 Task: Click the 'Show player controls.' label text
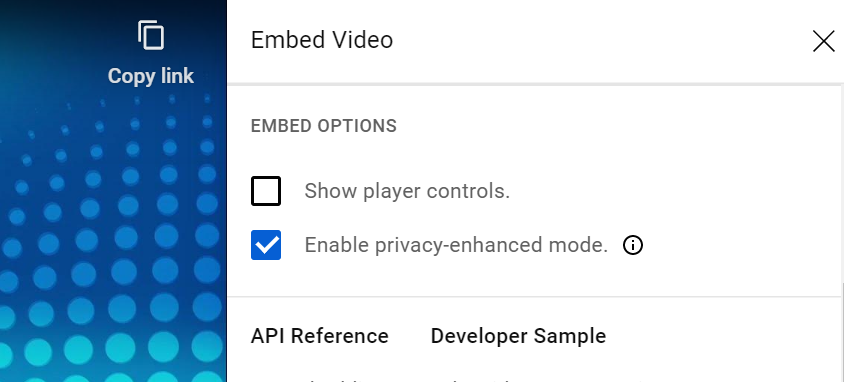coord(407,191)
